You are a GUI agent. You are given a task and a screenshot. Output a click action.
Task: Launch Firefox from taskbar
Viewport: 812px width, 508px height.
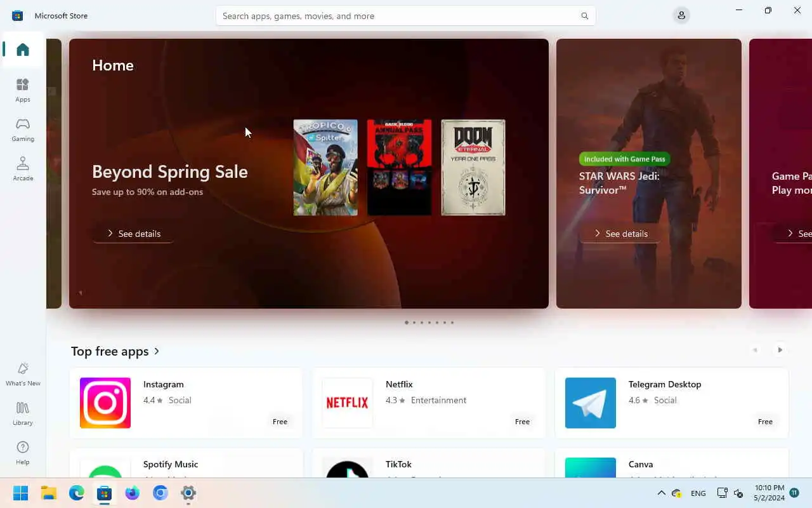(133, 493)
